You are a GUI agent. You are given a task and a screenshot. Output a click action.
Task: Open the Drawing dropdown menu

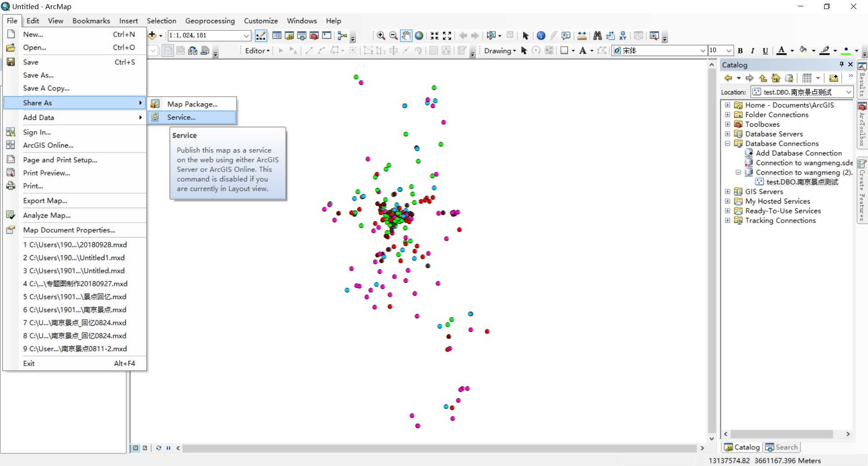point(500,51)
